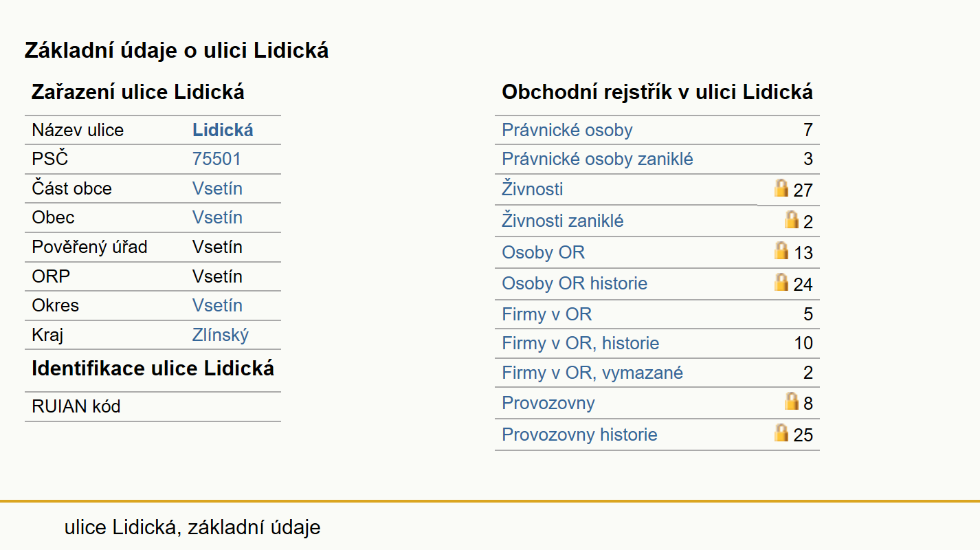
Task: Click the bold Lidická street name link
Action: click(x=223, y=130)
